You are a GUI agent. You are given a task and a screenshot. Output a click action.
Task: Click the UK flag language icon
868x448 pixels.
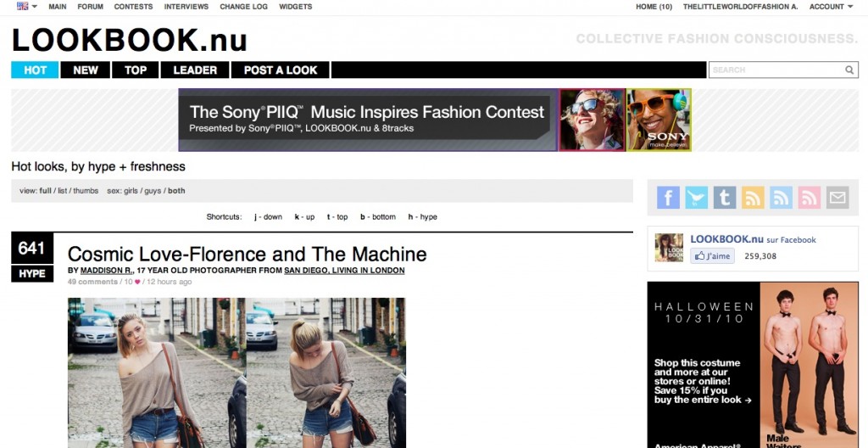(x=22, y=6)
